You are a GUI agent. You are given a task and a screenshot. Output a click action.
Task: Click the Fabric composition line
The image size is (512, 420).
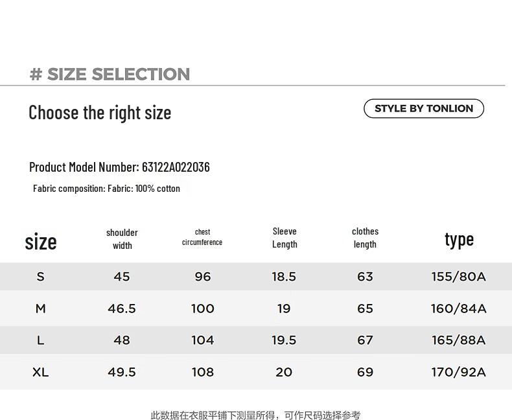[x=106, y=189]
